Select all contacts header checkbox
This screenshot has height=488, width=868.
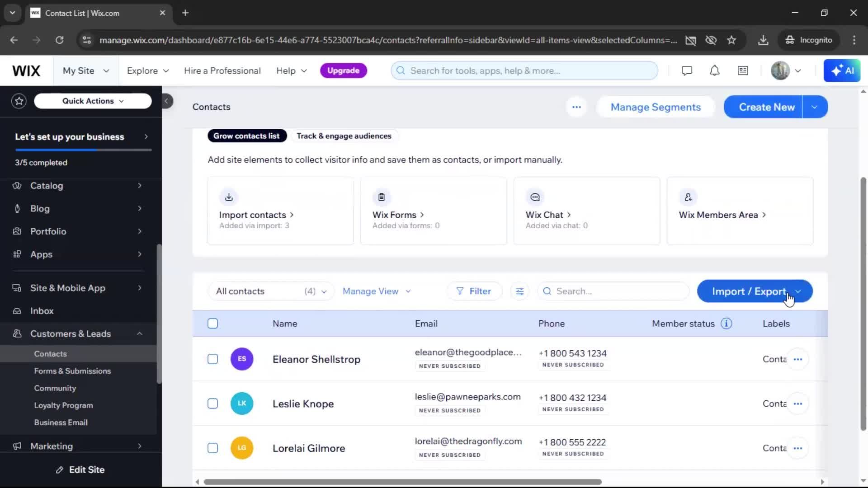tap(212, 324)
